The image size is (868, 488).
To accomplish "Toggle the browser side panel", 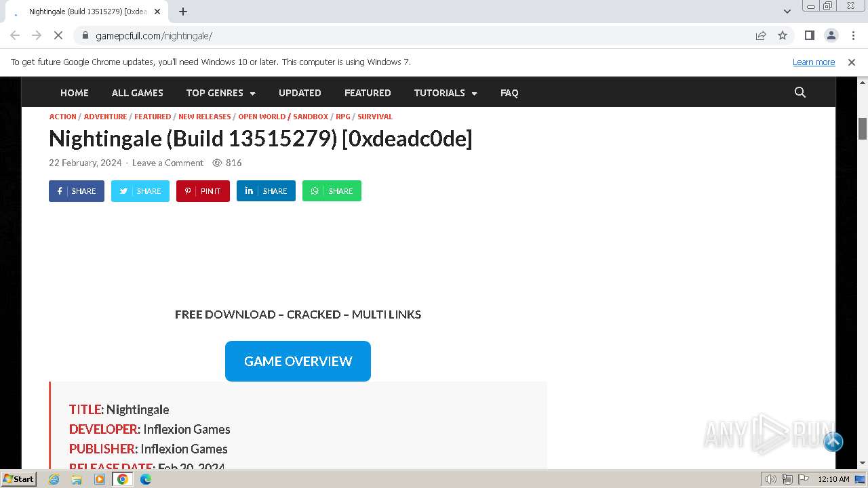I will pos(810,35).
